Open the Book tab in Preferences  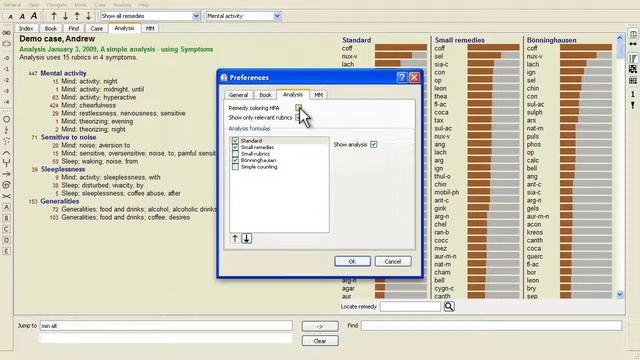(265, 95)
